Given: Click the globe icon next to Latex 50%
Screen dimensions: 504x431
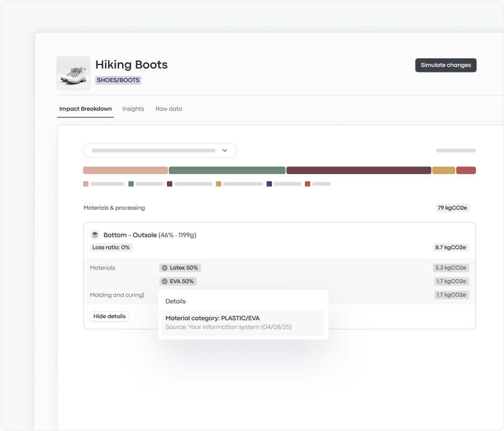Looking at the screenshot, I should tap(165, 268).
